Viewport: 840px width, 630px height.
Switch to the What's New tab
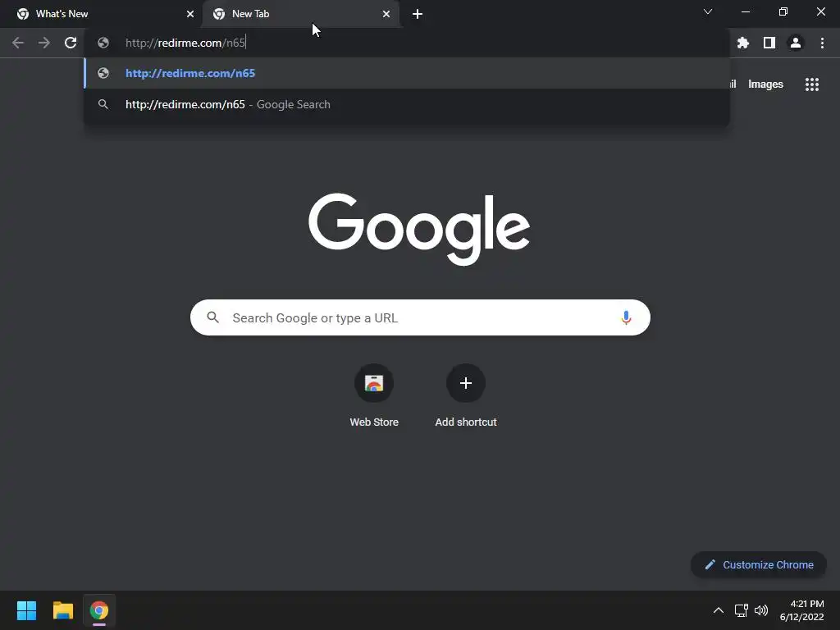tap(102, 14)
